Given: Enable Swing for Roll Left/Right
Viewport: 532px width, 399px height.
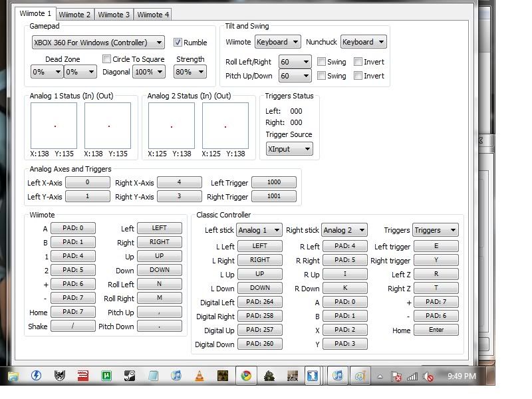Looking at the screenshot, I should coord(321,61).
